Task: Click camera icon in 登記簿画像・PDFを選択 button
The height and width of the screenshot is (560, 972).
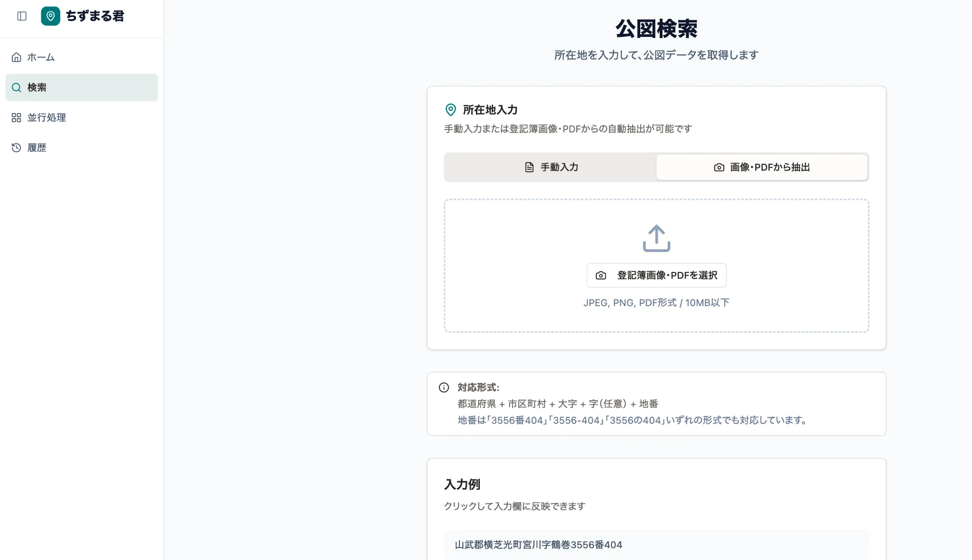Action: click(601, 275)
